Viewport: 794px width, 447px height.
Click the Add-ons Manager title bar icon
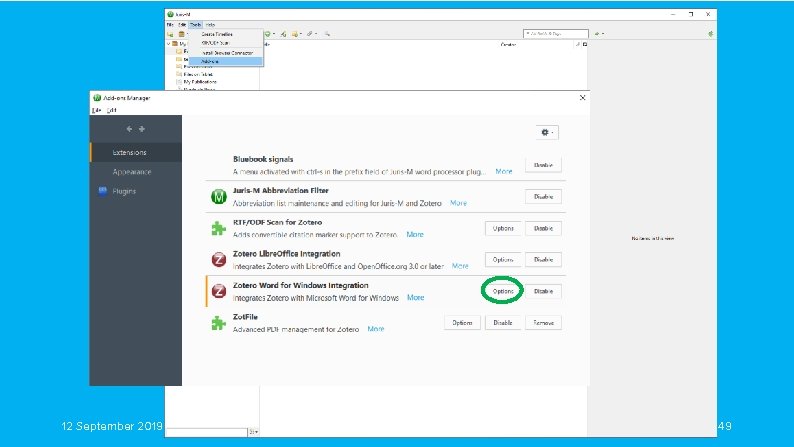(97, 98)
